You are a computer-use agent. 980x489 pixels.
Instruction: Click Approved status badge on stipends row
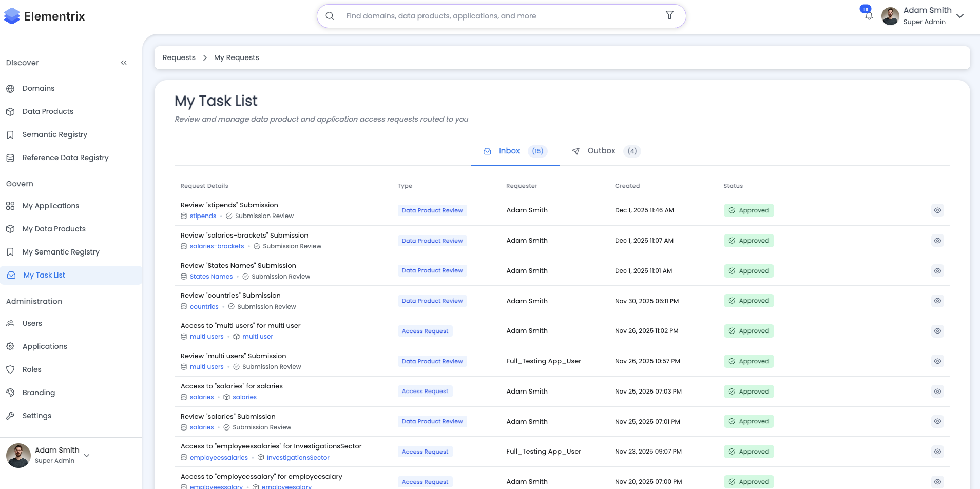coord(748,210)
